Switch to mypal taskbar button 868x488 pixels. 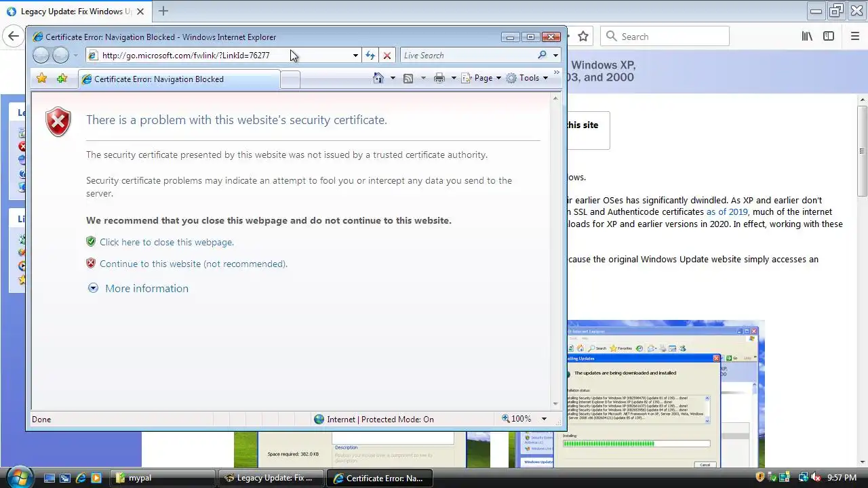click(163, 478)
